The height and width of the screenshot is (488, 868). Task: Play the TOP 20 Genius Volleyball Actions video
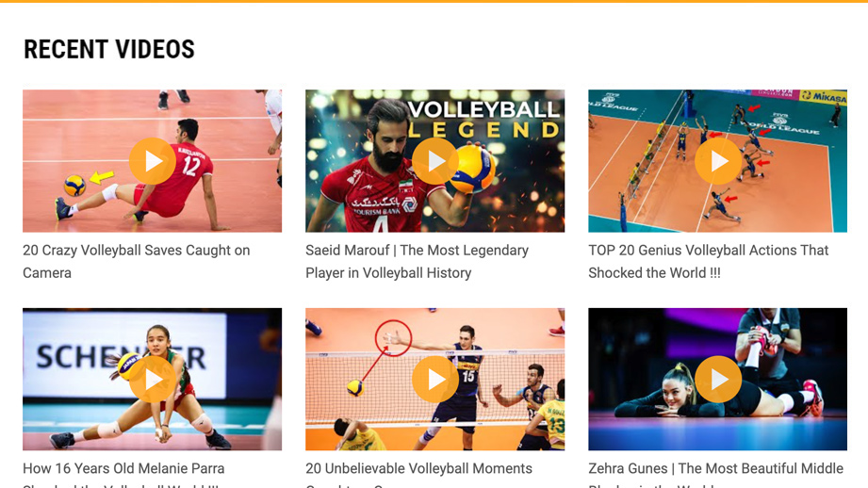pos(718,161)
